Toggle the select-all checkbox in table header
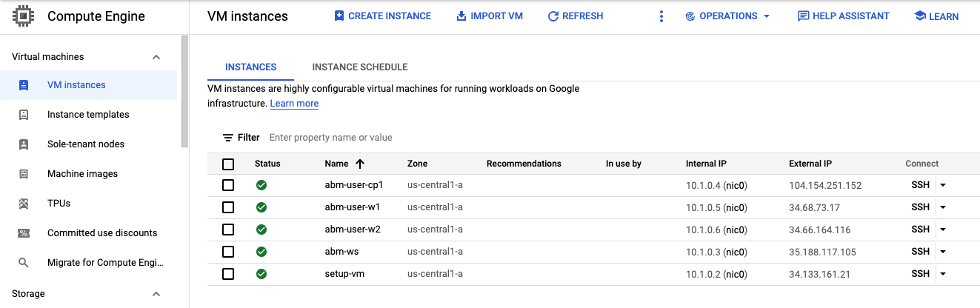This screenshot has width=980, height=308. [228, 164]
